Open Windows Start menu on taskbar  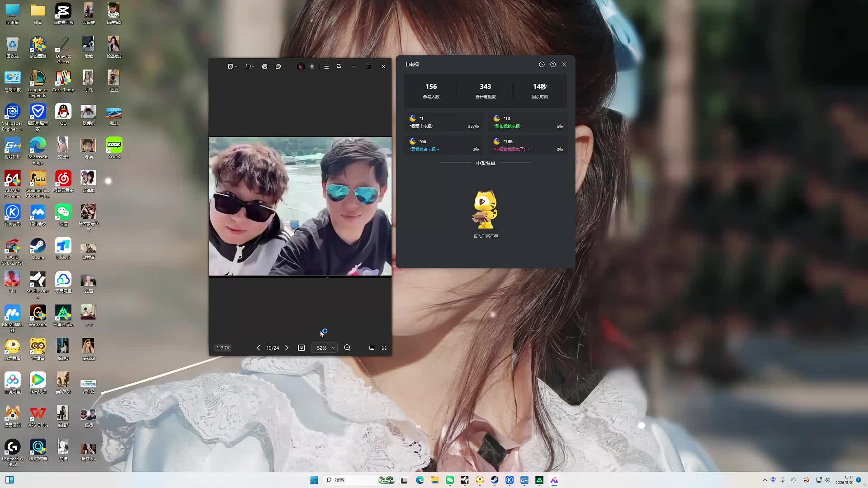[x=314, y=480]
